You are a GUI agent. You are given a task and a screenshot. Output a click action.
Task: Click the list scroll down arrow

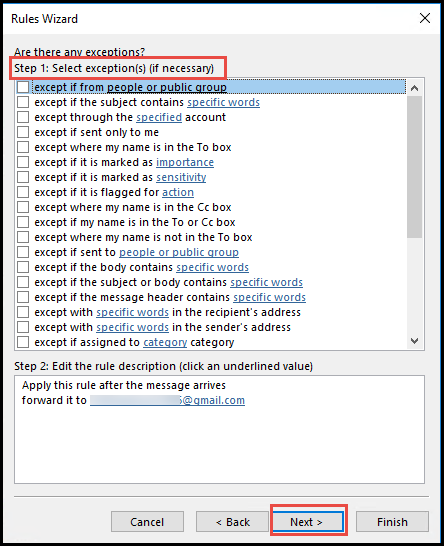414,341
